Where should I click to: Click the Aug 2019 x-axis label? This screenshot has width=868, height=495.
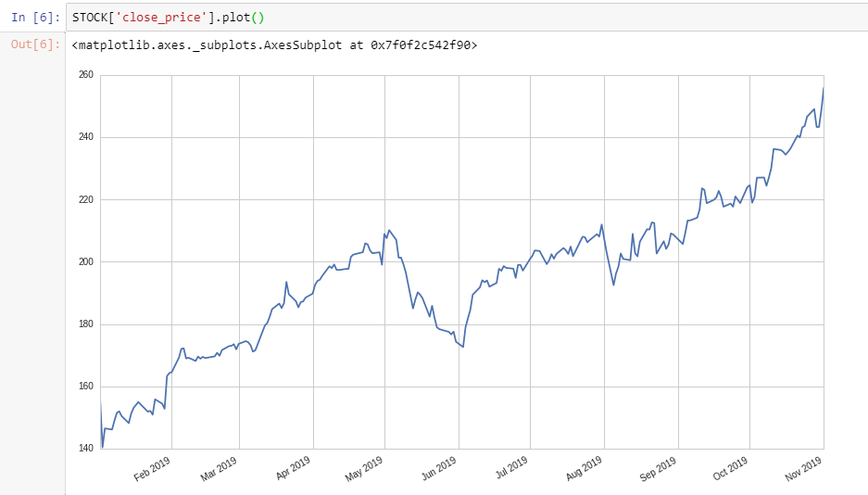584,469
